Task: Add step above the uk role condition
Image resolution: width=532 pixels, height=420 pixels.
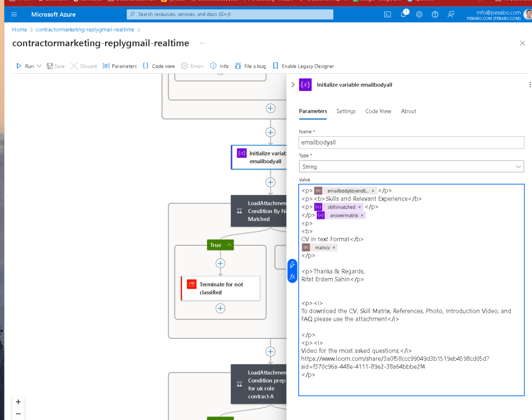Action: tap(270, 351)
